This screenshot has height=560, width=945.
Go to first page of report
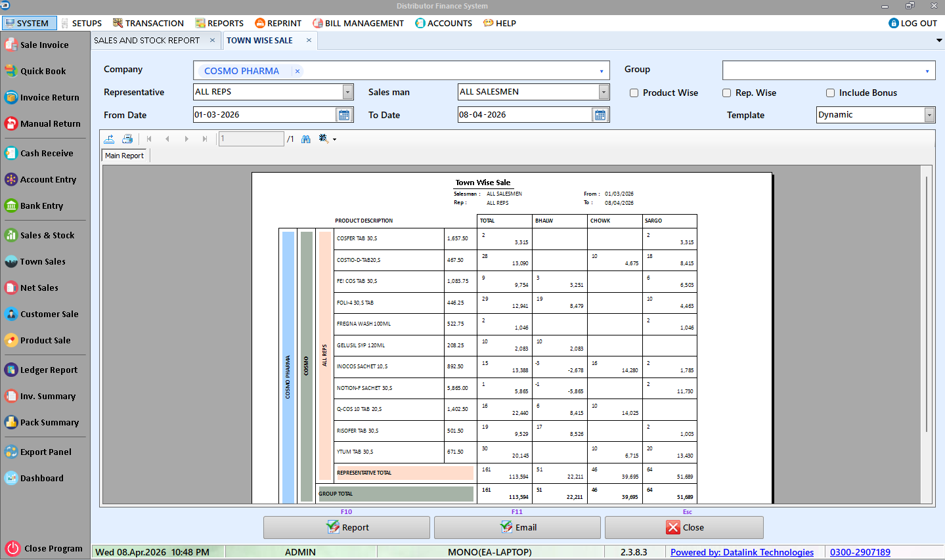(x=149, y=139)
